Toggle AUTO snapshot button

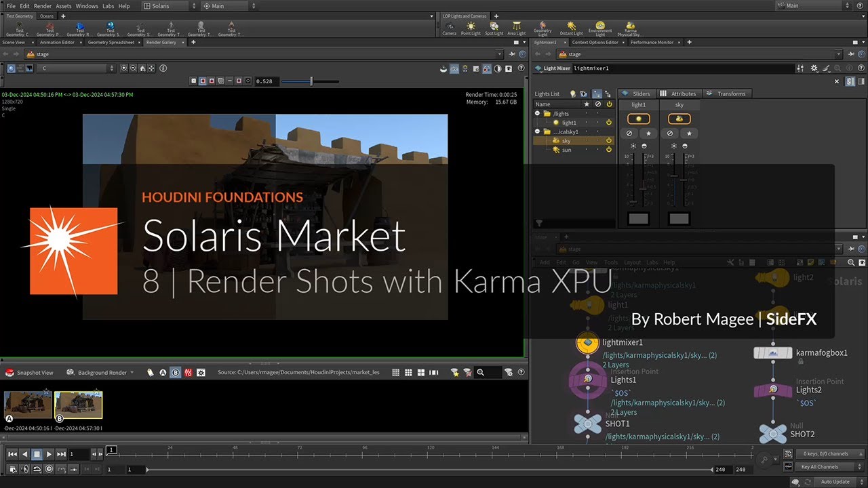[188, 372]
